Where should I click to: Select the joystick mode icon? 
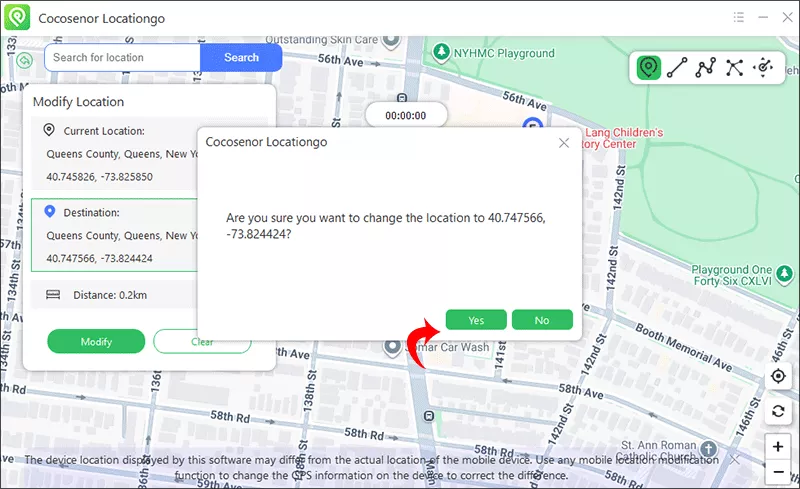(763, 67)
